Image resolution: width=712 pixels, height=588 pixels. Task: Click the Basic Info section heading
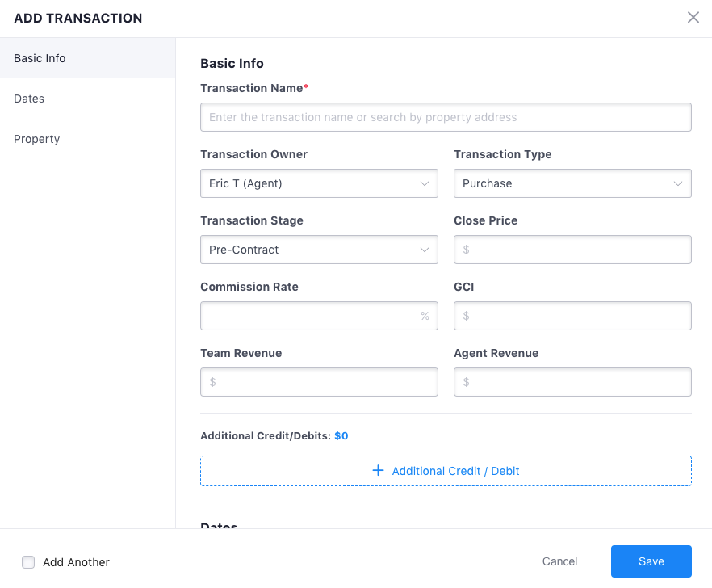click(232, 63)
